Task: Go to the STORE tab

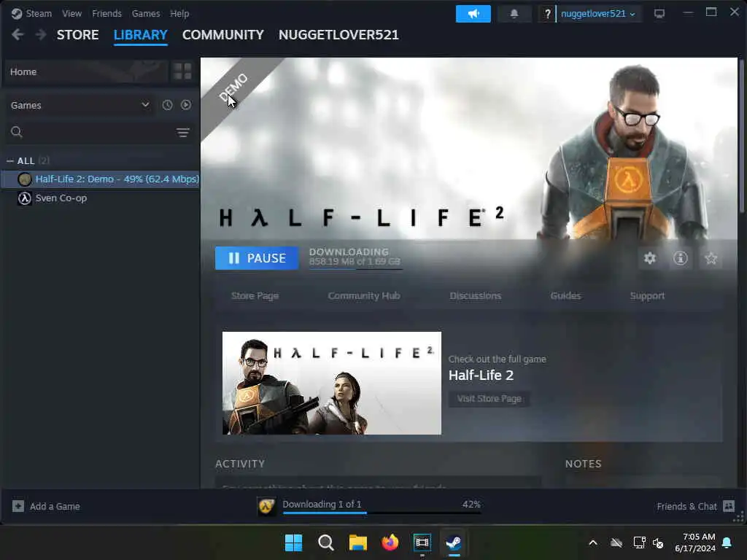Action: [x=77, y=35]
